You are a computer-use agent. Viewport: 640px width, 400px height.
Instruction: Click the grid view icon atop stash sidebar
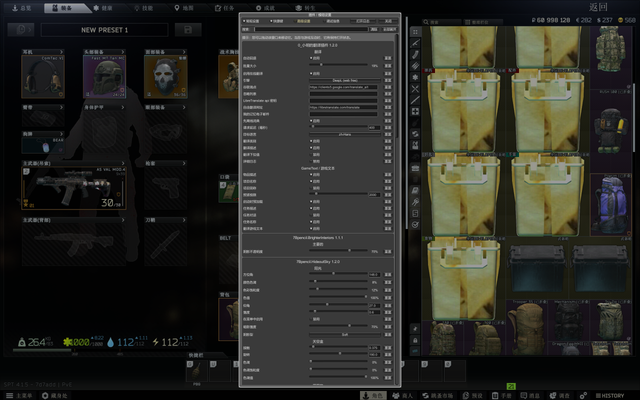(x=415, y=32)
